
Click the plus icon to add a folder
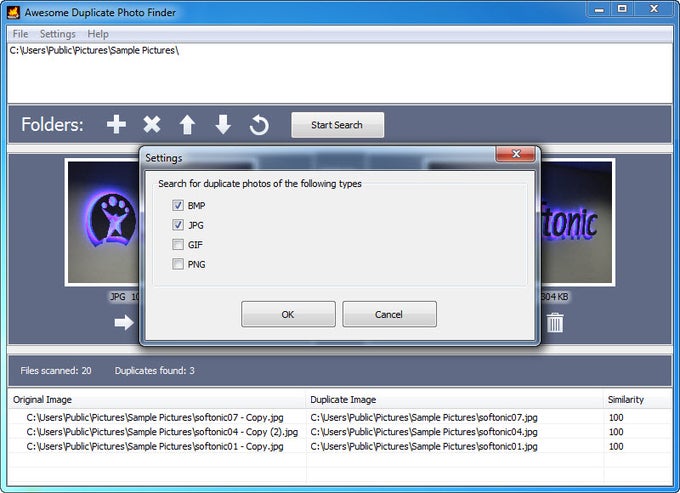(x=116, y=124)
